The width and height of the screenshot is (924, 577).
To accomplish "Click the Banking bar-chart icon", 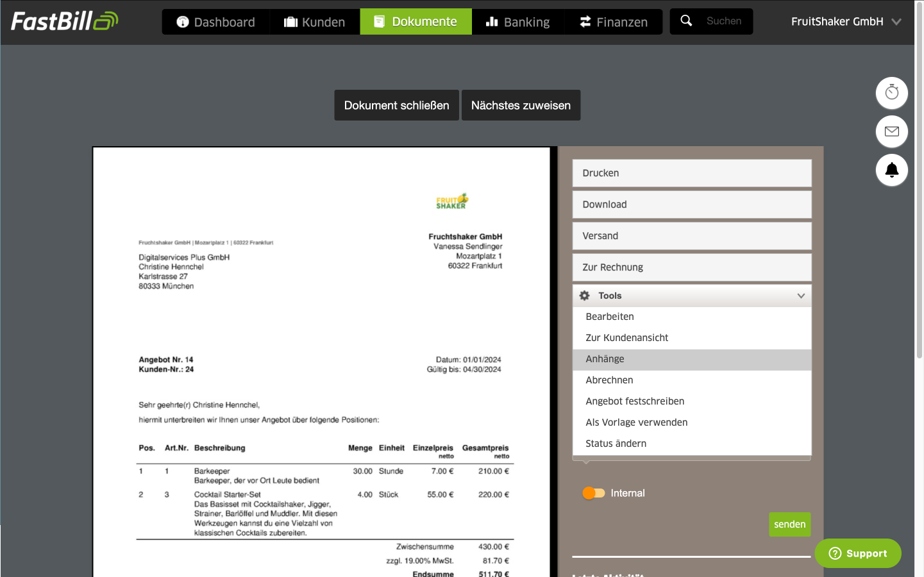I will click(x=492, y=22).
